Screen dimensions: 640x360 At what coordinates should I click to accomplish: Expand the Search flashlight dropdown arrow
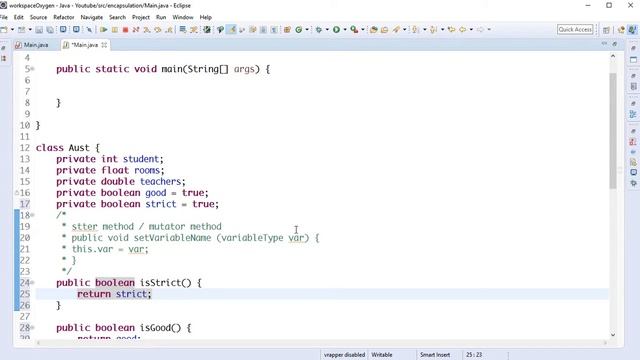(x=404, y=29)
